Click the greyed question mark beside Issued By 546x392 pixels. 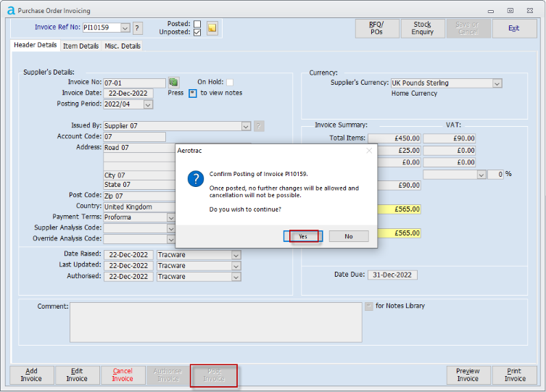259,126
